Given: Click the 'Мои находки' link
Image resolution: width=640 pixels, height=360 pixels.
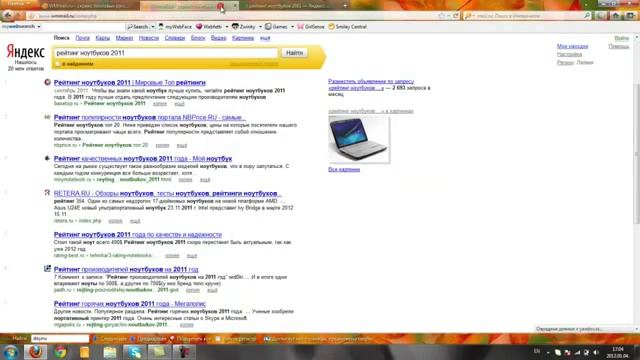Looking at the screenshot, I should point(573,46).
